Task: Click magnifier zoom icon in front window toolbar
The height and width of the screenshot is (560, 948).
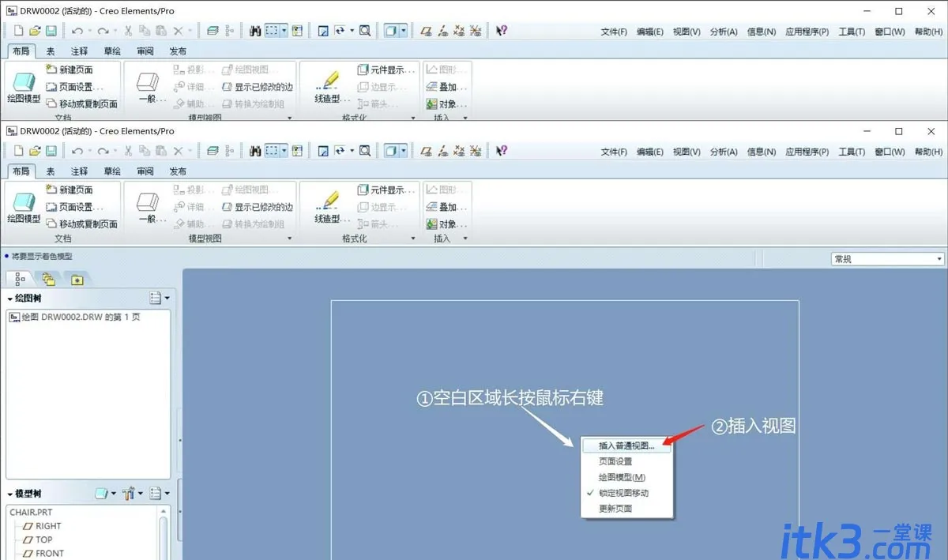Action: (x=365, y=151)
